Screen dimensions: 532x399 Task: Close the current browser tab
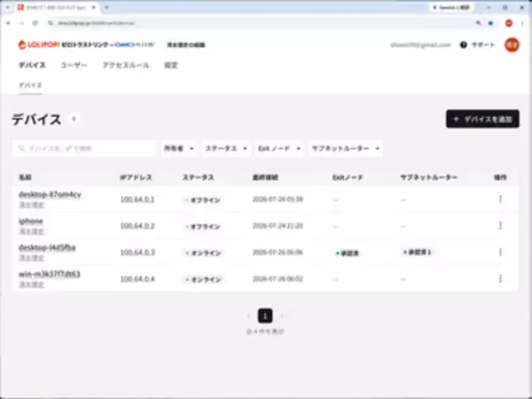click(94, 7)
